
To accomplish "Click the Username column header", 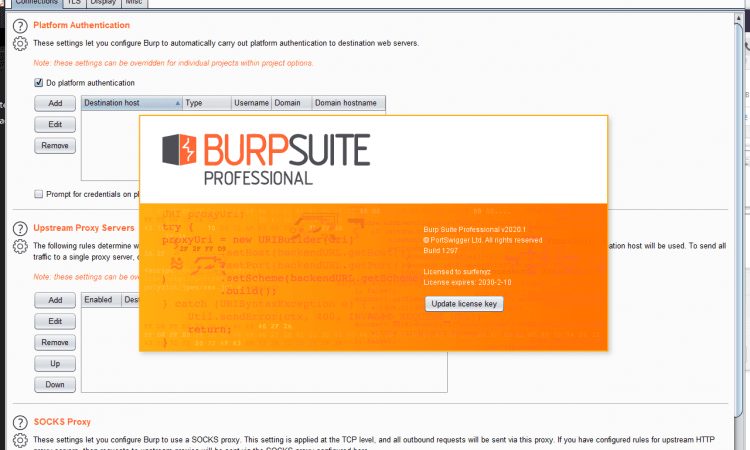I will point(251,103).
